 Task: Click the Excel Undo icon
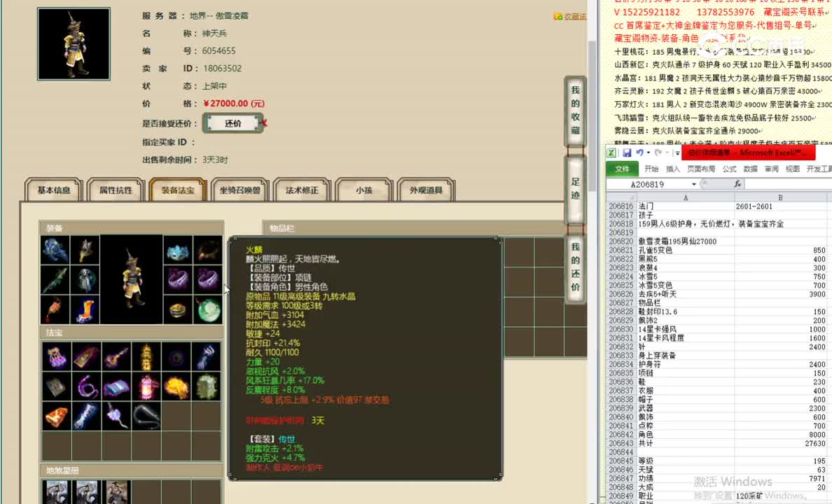pos(640,153)
